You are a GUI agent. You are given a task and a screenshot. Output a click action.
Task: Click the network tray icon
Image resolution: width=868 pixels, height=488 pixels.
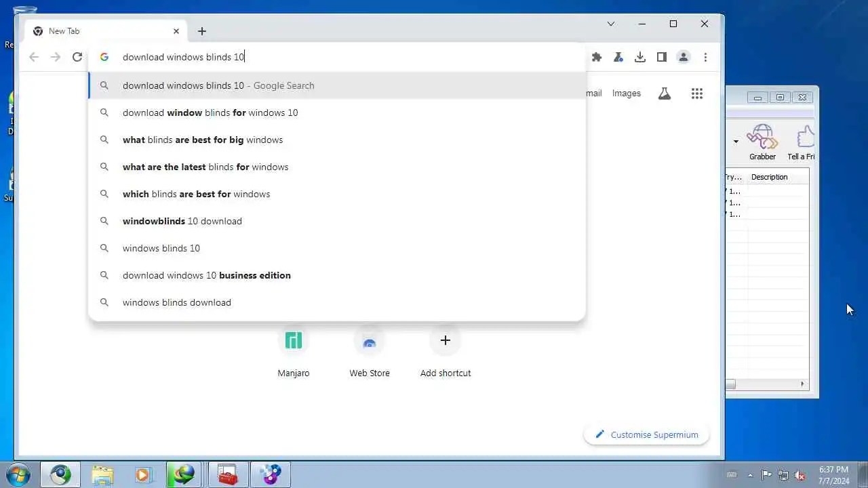click(783, 475)
